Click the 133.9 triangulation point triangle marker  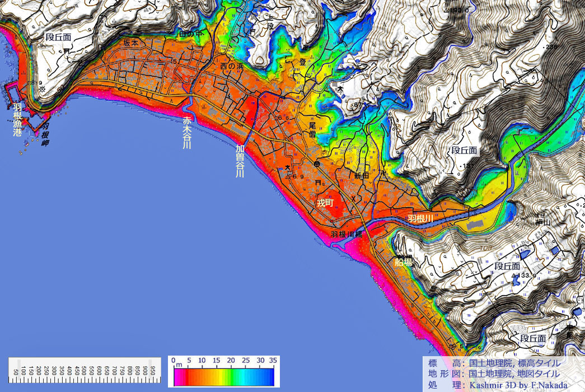pos(512,276)
